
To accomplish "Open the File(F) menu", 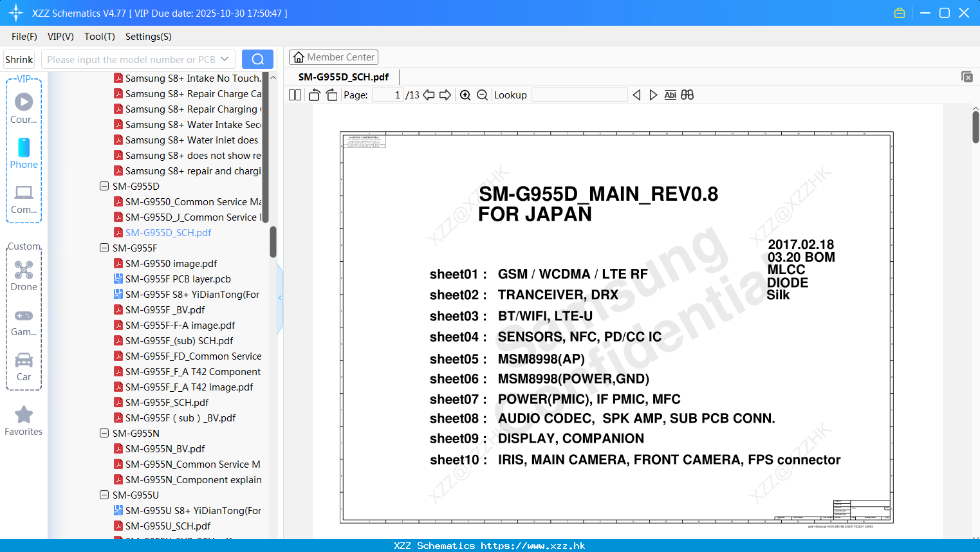I will (24, 37).
